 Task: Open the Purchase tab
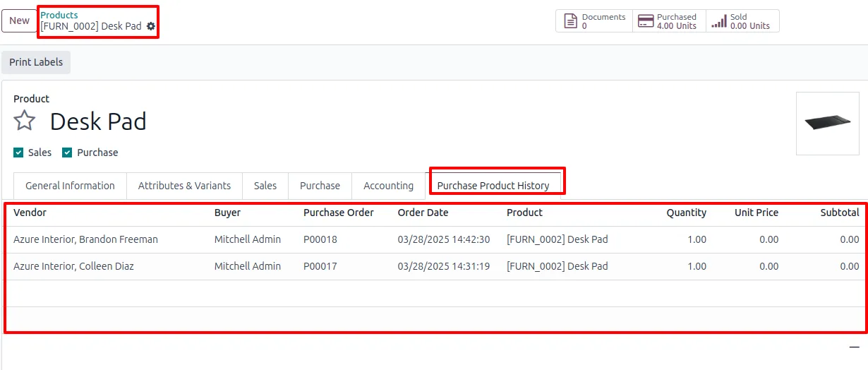click(320, 186)
